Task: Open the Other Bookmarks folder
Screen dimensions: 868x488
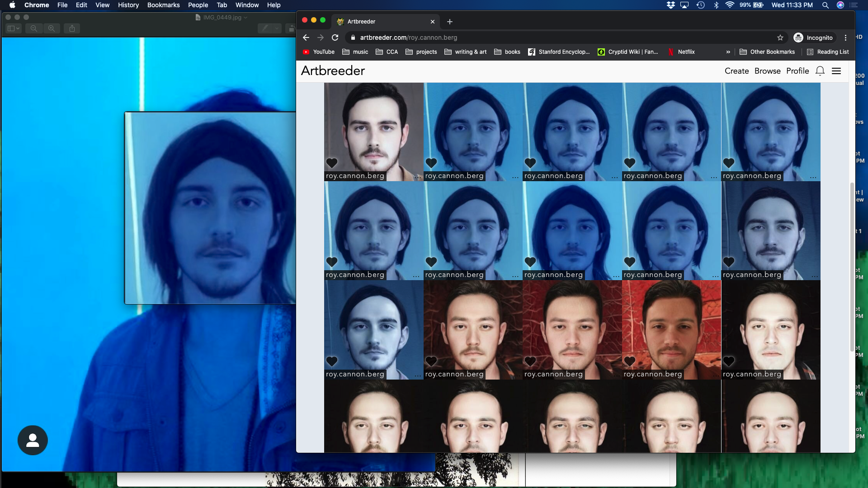Action: [767, 52]
